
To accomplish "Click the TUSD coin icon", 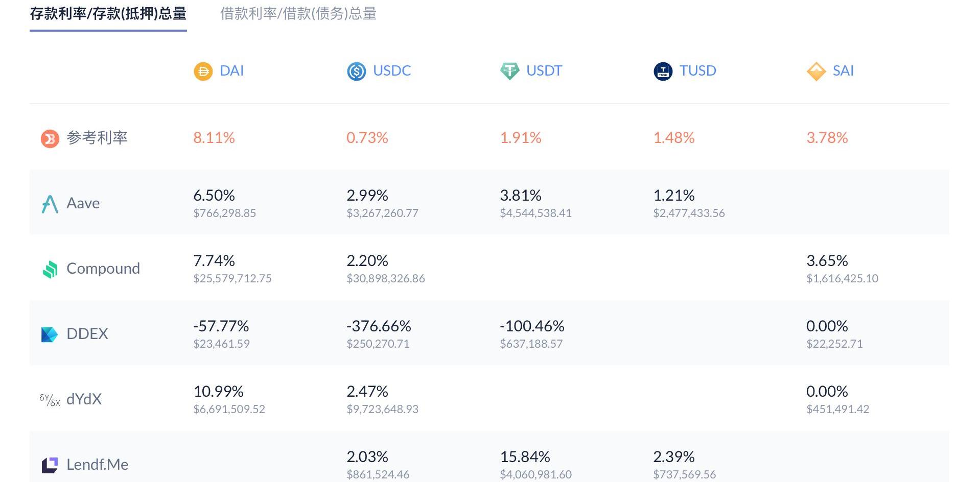I will point(663,71).
